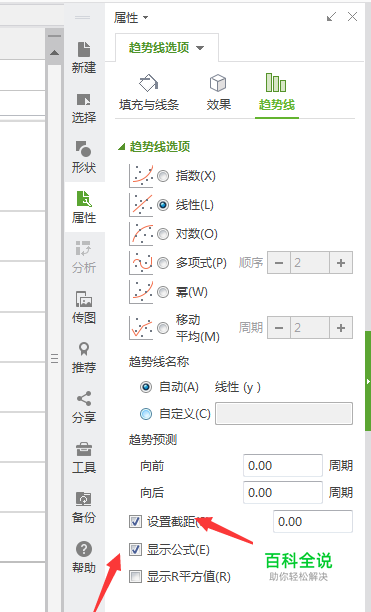Switch to the 填充与线条 tab

149,93
